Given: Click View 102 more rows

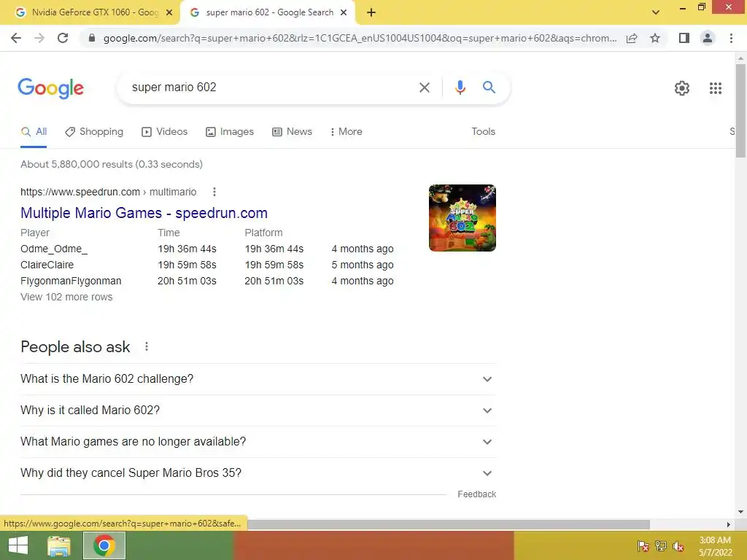Looking at the screenshot, I should click(x=66, y=297).
